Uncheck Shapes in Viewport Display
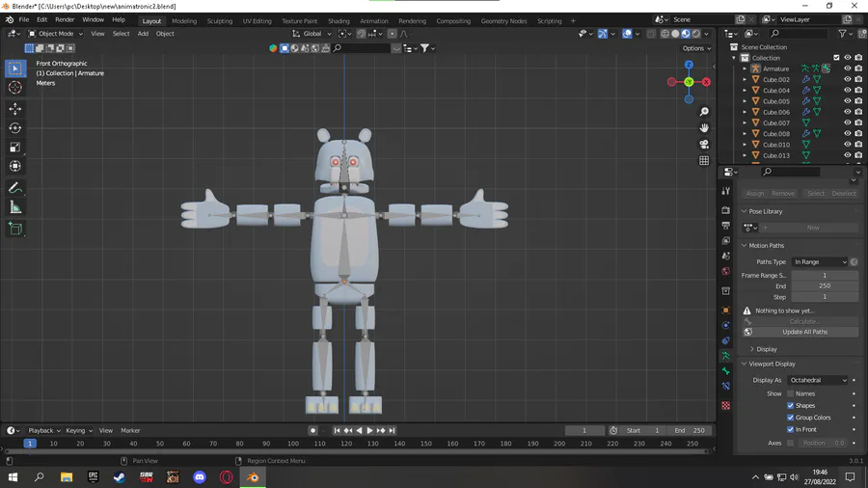Image resolution: width=868 pixels, height=488 pixels. point(790,406)
